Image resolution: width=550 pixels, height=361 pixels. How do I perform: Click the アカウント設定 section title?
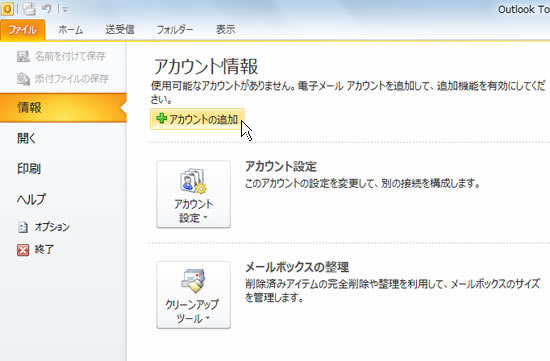(x=281, y=166)
